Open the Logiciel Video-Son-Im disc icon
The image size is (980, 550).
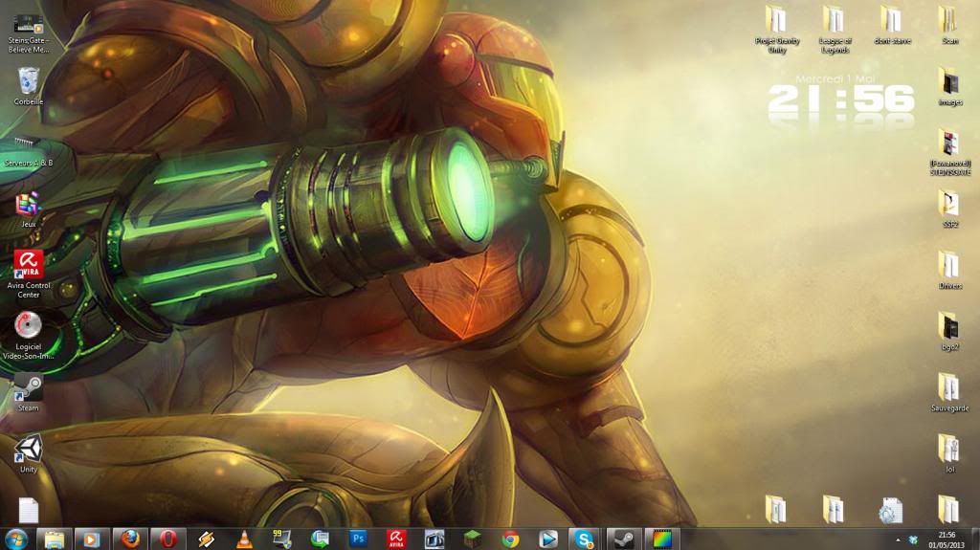tap(28, 336)
